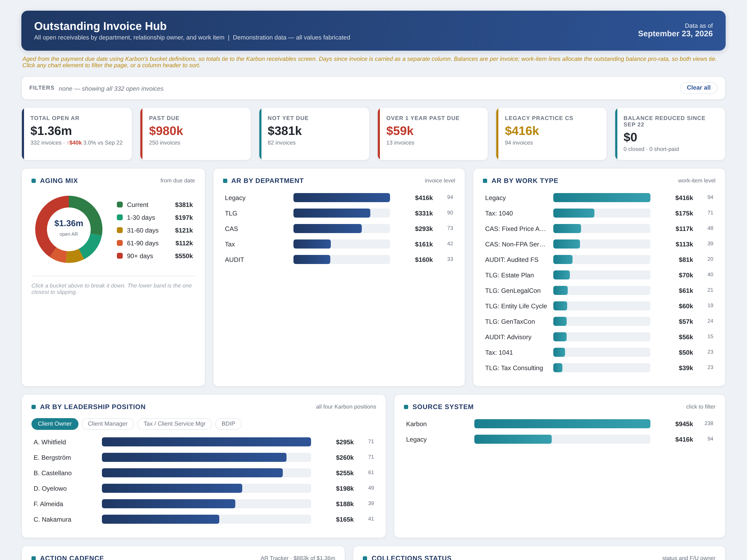Image resolution: width=747 pixels, height=560 pixels.
Task: Open the Tax / Client Service Mgr tab
Action: tap(174, 424)
